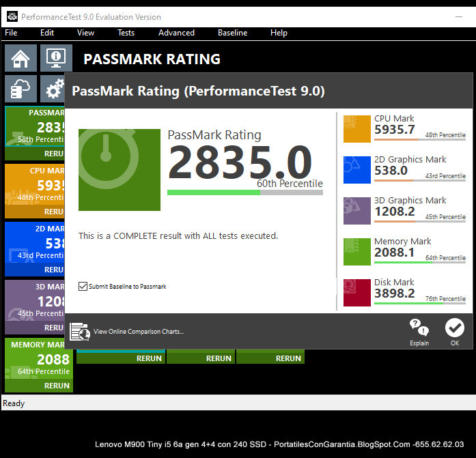Click the PerformanceTest app logo in title bar
Image resolution: width=476 pixels, height=458 pixels.
click(x=12, y=16)
